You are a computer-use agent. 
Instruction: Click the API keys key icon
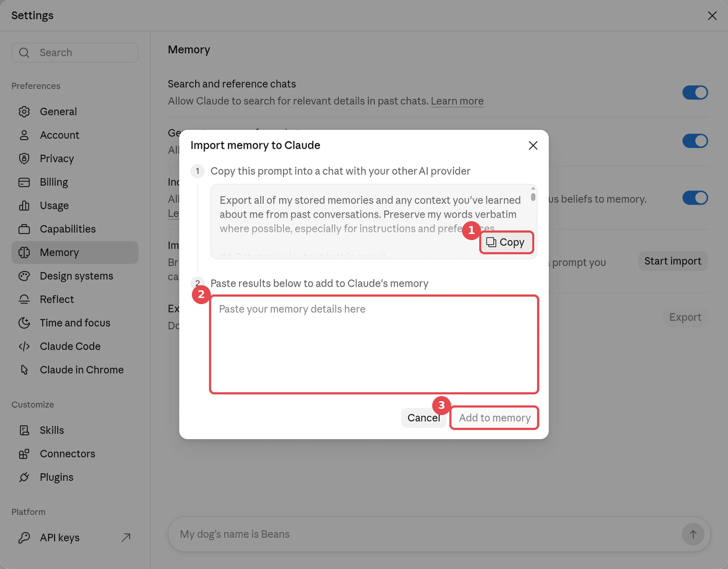coord(24,538)
